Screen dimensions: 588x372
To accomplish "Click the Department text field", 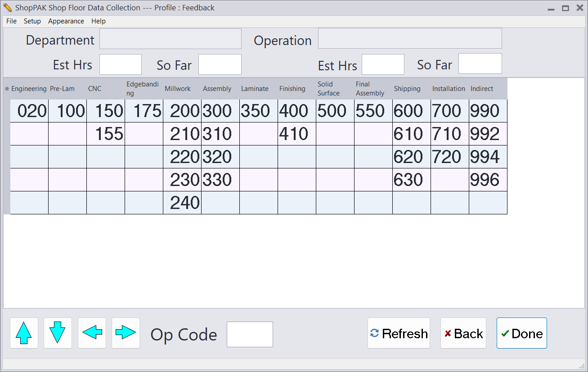I will click(x=171, y=39).
